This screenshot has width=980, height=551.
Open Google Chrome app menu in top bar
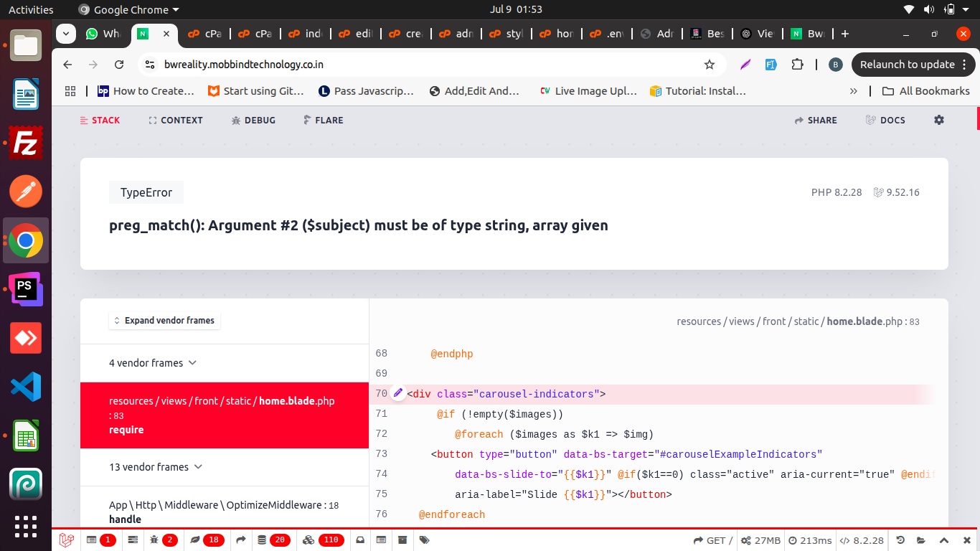tap(128, 10)
